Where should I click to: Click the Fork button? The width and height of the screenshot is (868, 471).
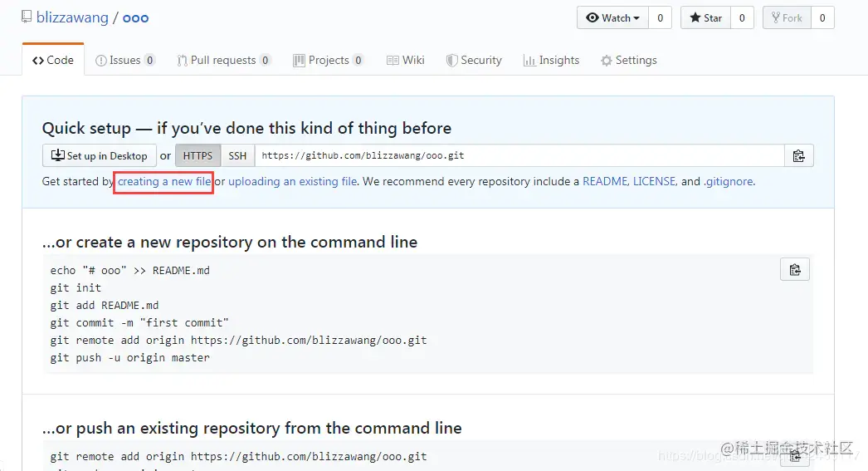pyautogui.click(x=787, y=17)
